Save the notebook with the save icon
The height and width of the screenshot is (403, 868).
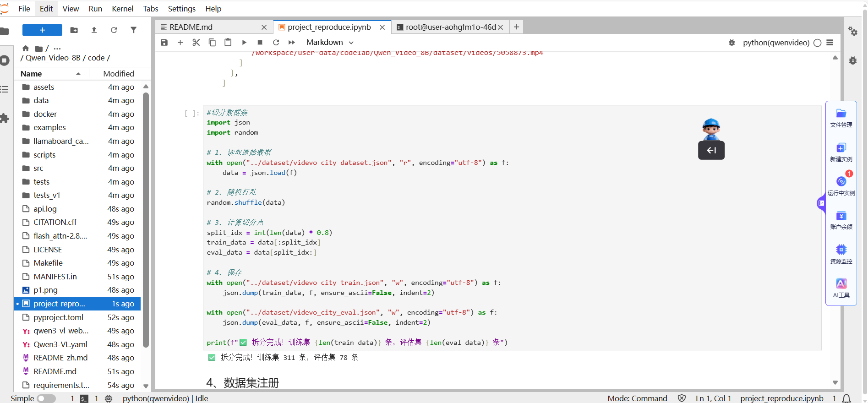(164, 43)
